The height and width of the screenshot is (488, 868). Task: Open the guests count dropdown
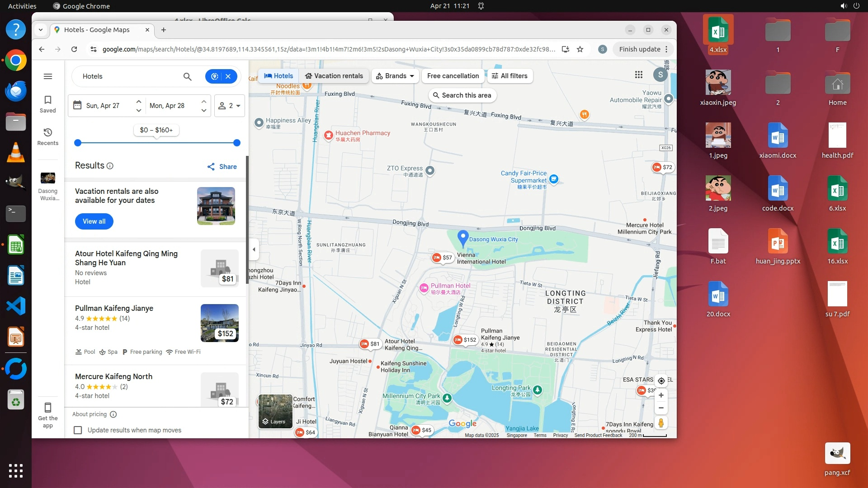(229, 106)
